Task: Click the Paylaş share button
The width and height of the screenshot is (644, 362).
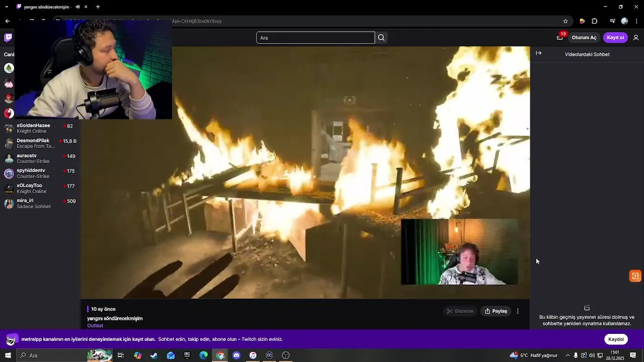Action: click(496, 311)
